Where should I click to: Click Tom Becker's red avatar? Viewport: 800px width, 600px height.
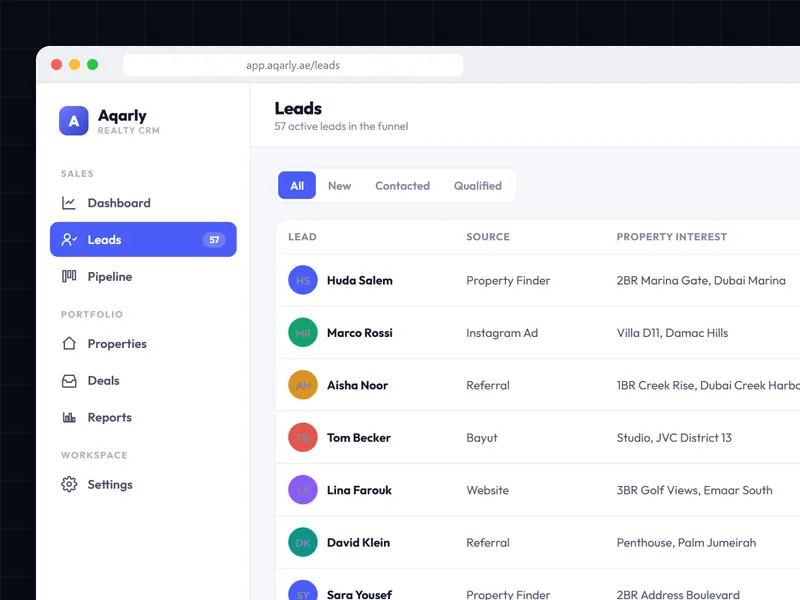pos(303,438)
